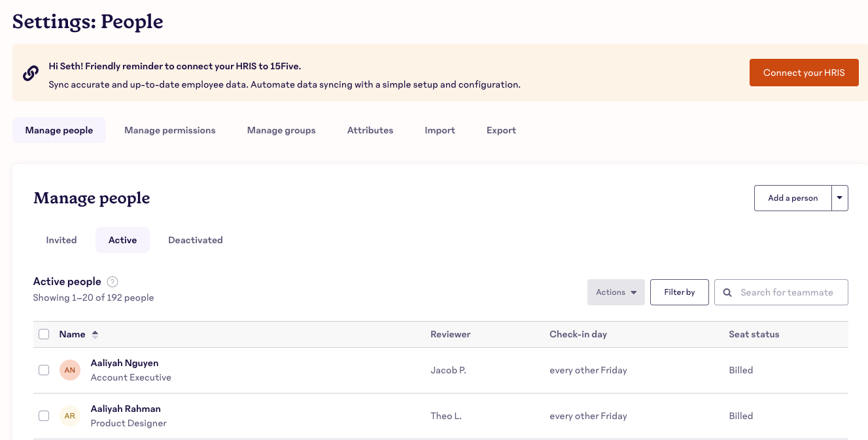Open Aaliyah Nguyen's profile name link
Viewport: 868px width, 440px height.
tap(124, 363)
